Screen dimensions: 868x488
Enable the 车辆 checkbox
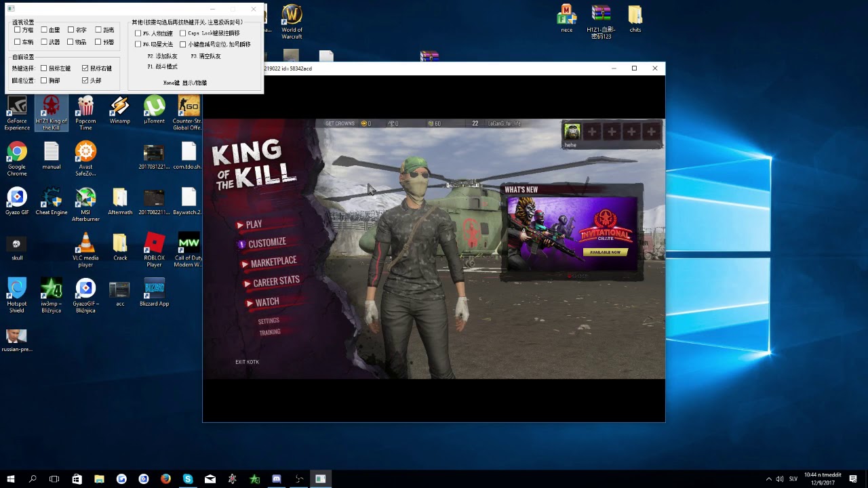[x=18, y=42]
